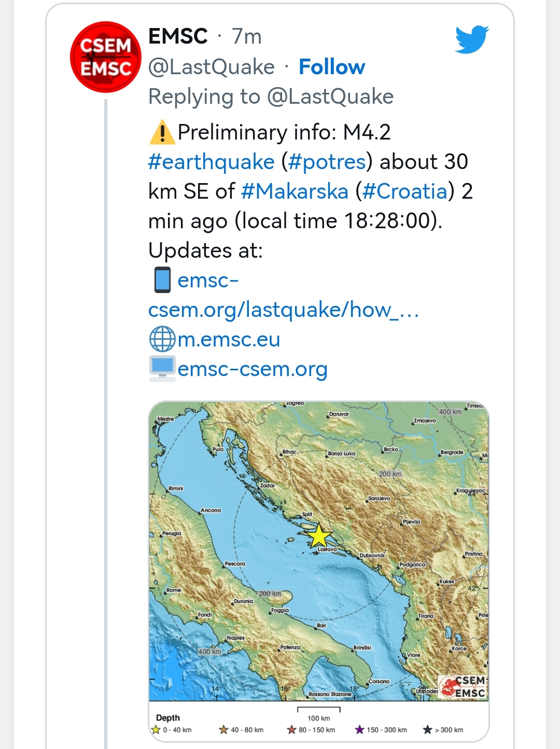
Task: Click the 0 - 40 km depth legend star
Action: (156, 730)
